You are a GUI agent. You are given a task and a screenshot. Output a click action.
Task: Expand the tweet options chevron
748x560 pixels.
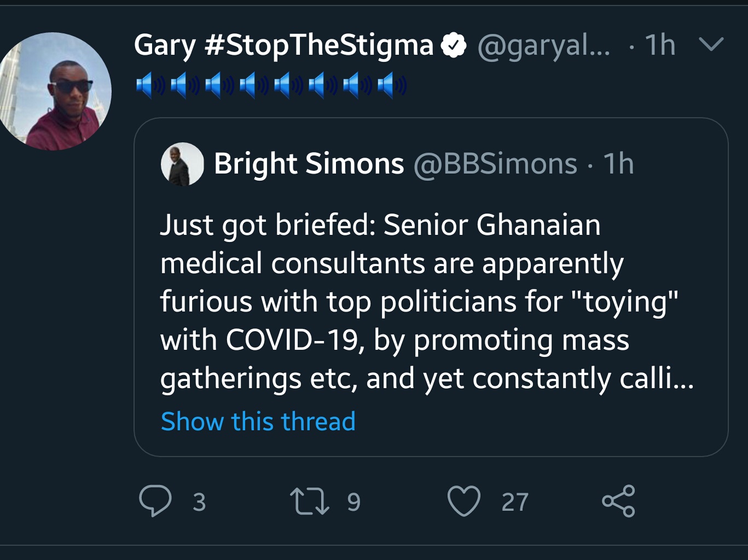click(x=711, y=44)
